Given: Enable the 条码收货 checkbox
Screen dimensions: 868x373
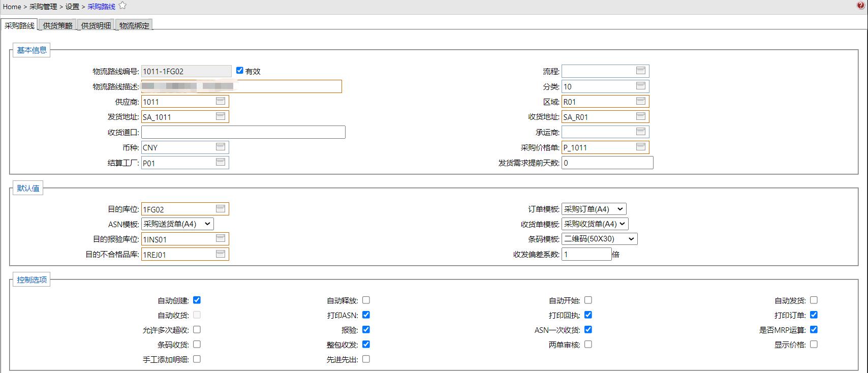Looking at the screenshot, I should [x=197, y=344].
